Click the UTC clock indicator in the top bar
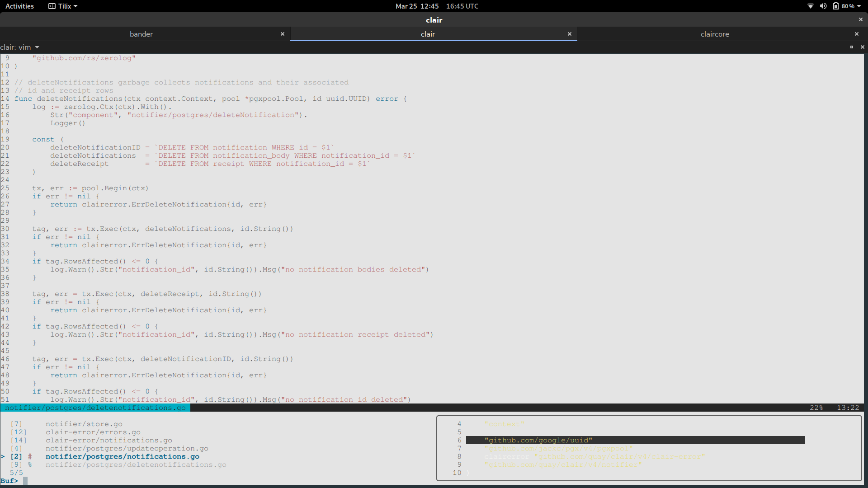 coord(462,6)
